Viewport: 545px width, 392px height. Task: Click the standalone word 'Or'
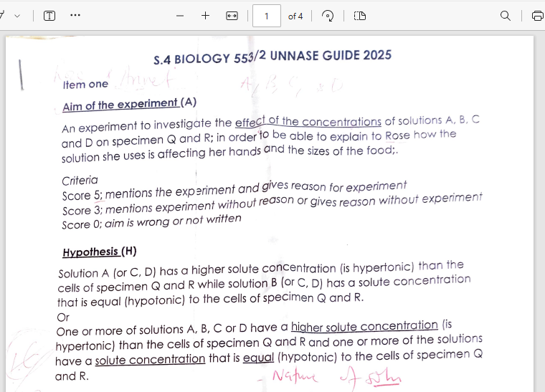(x=63, y=317)
